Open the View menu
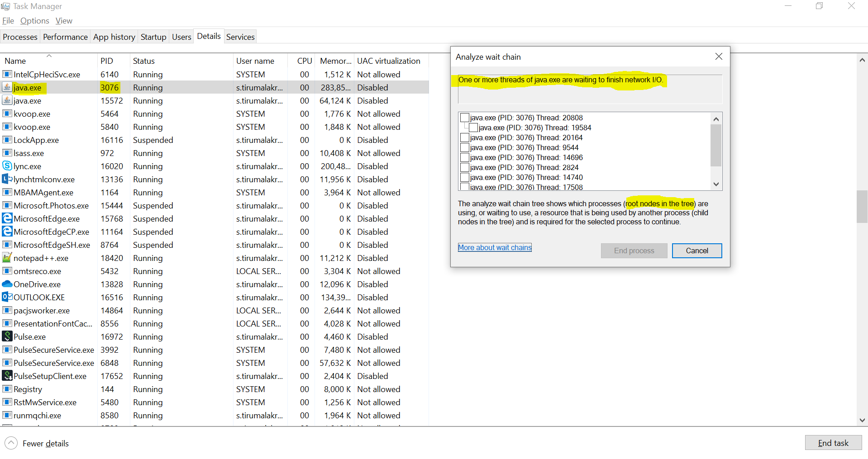868x459 pixels. [64, 21]
